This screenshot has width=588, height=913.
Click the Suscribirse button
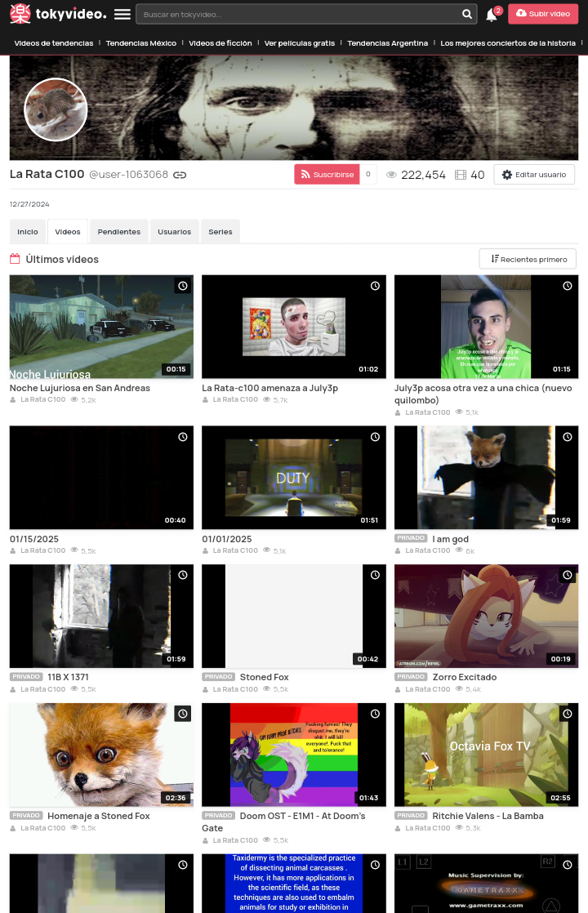[327, 174]
